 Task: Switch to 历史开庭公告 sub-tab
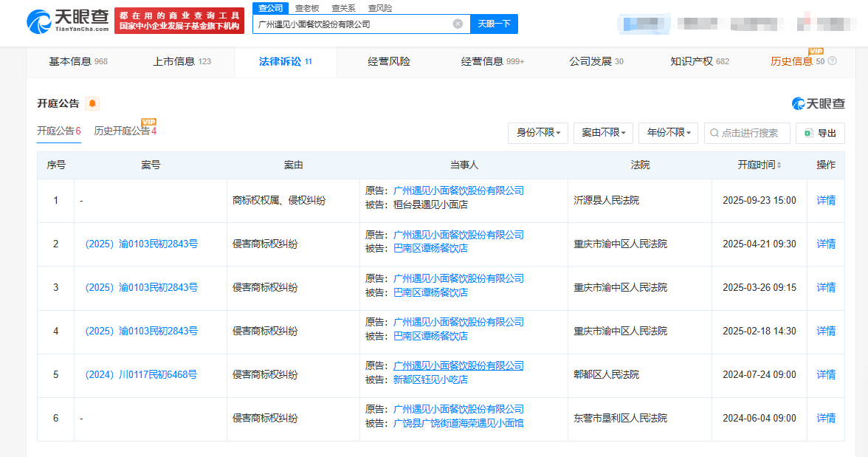tap(125, 131)
